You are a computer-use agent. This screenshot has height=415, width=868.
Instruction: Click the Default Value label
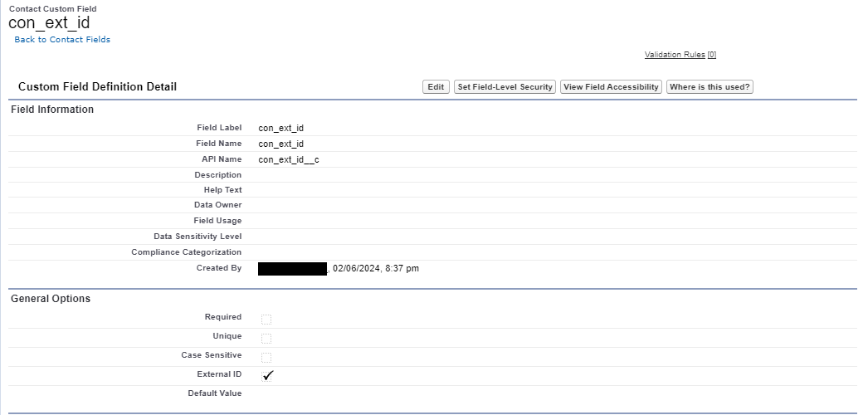tap(215, 393)
